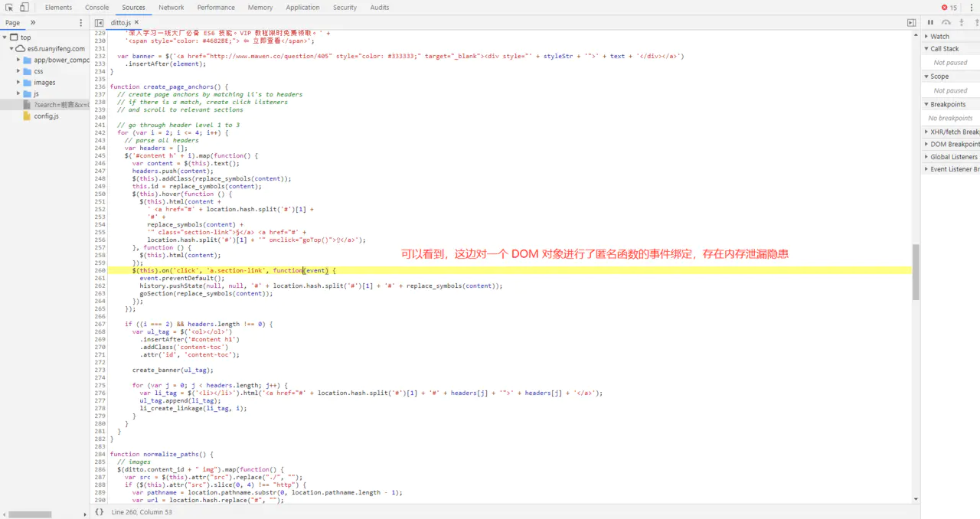Switch to the Memory tab
The height and width of the screenshot is (519, 980).
tap(260, 8)
